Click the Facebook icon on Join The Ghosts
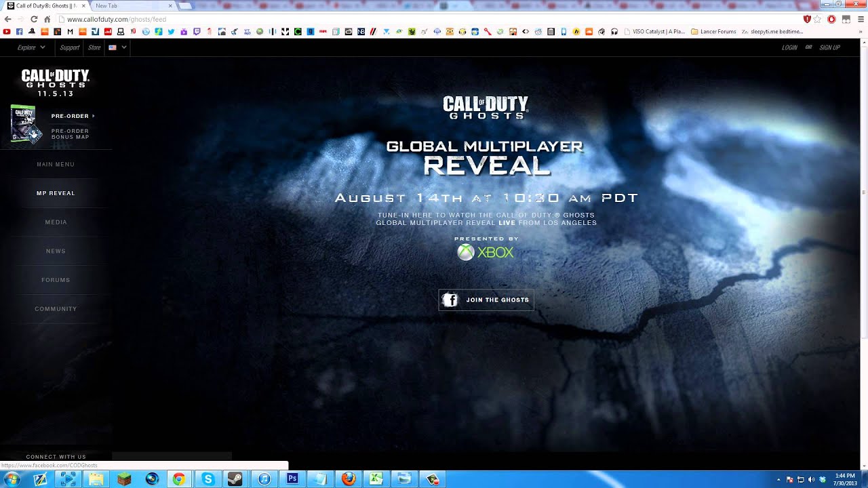Screen dimensions: 868x488 point(450,300)
